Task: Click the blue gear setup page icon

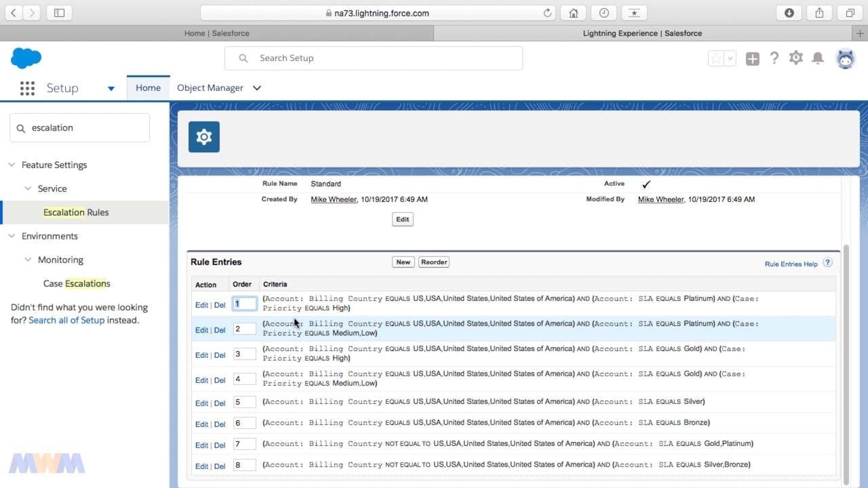Action: click(x=204, y=137)
